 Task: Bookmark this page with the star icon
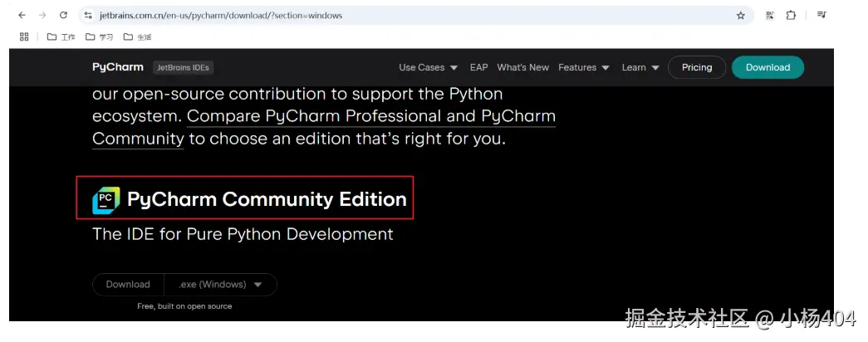click(x=741, y=16)
